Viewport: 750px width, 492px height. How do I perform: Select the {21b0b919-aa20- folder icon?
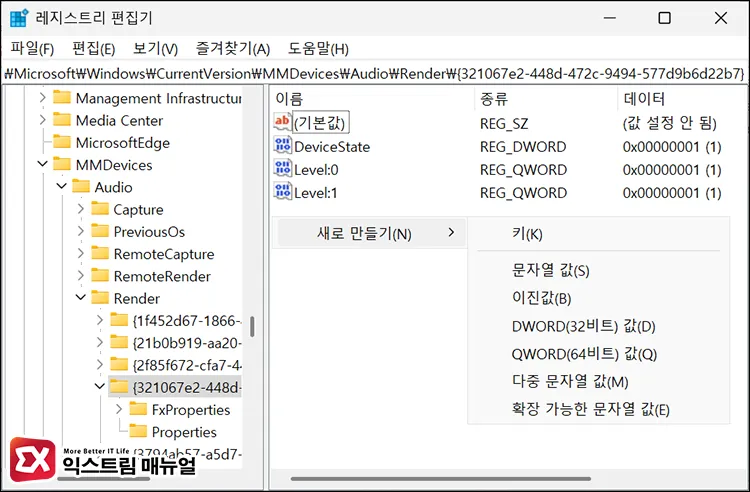point(119,342)
